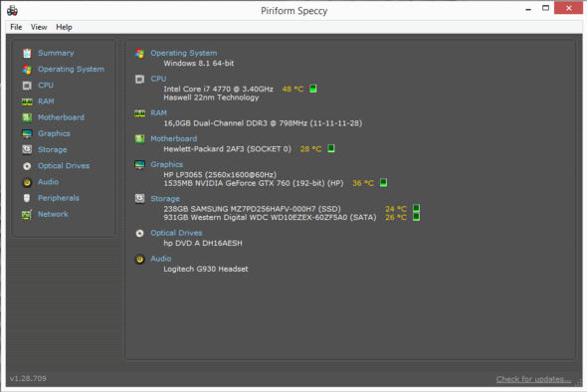Click 'Intel Core i7 4770 @ 3.40GHz' text
The width and height of the screenshot is (587, 392).
tap(218, 90)
